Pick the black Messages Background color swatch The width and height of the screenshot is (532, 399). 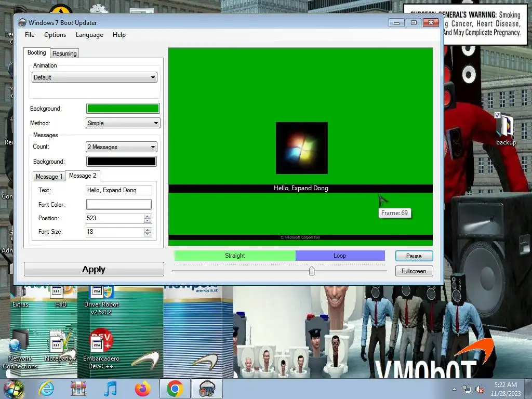[122, 161]
